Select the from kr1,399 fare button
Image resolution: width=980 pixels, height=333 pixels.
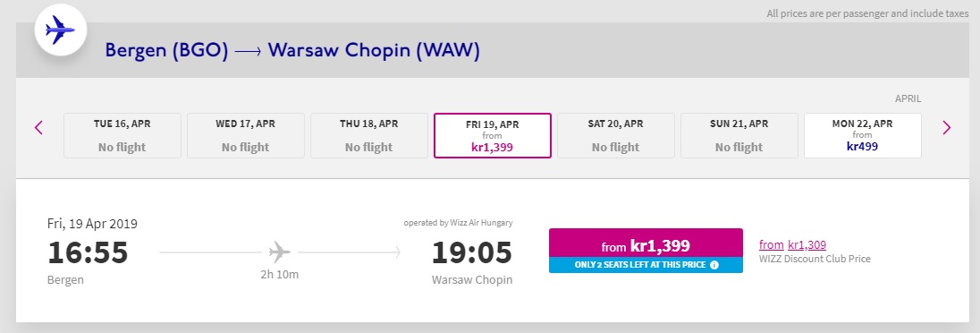click(x=646, y=243)
